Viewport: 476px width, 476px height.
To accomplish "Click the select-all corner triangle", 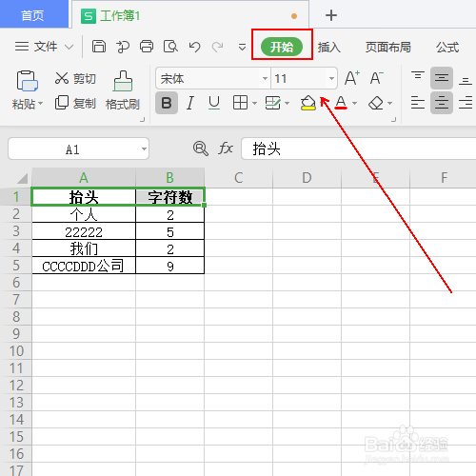I will [x=22, y=178].
